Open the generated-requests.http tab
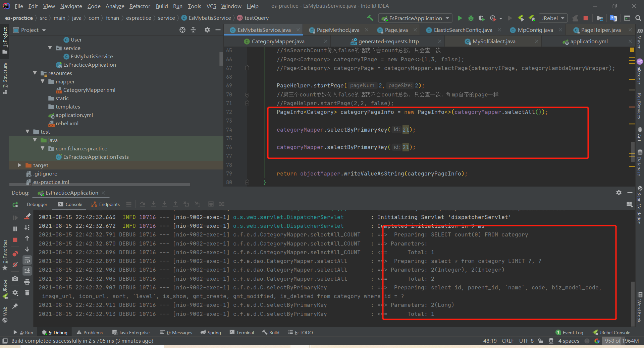This screenshot has height=348, width=644. (x=388, y=41)
